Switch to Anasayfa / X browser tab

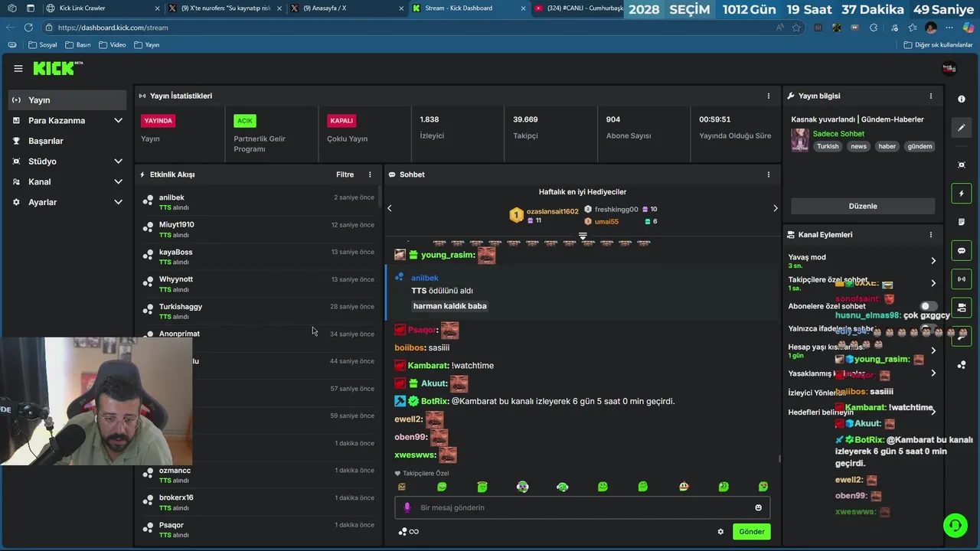click(x=348, y=8)
